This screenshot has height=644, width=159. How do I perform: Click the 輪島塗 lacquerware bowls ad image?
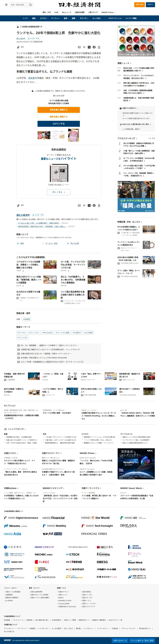tap(136, 41)
